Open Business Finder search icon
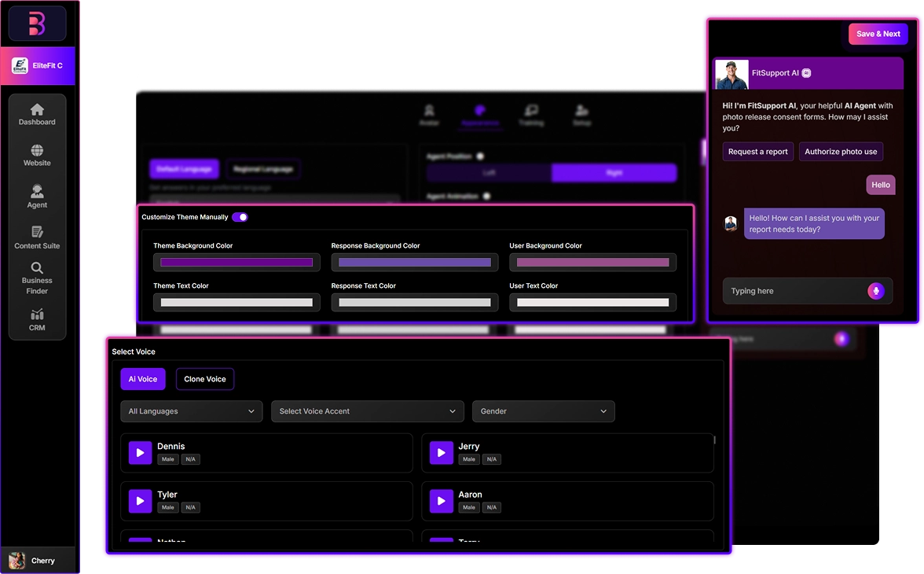 click(37, 269)
